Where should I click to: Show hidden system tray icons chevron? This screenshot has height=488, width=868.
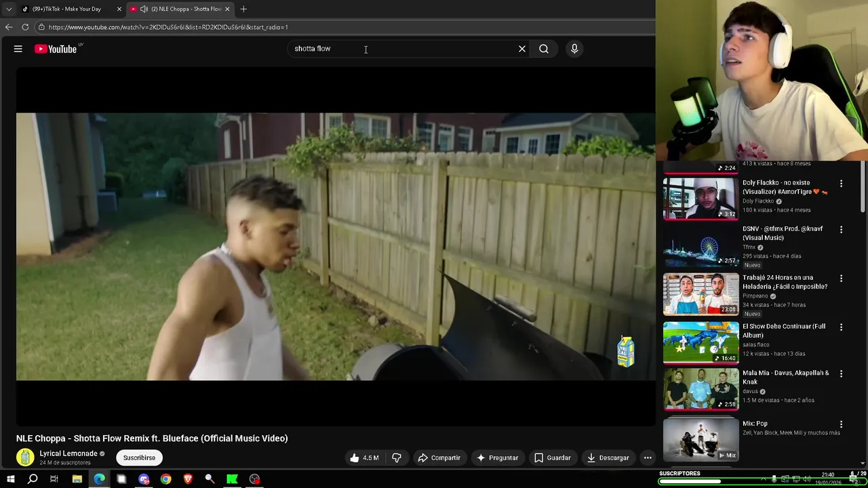(x=763, y=479)
